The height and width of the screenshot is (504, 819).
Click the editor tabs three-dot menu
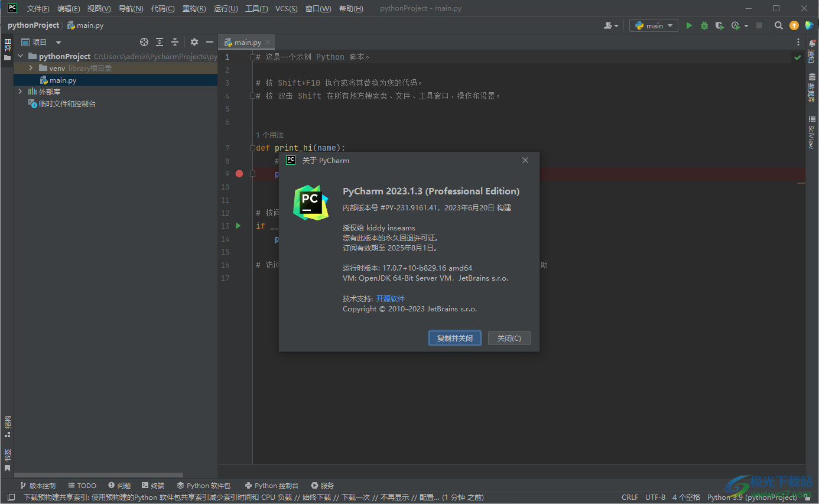coord(798,42)
